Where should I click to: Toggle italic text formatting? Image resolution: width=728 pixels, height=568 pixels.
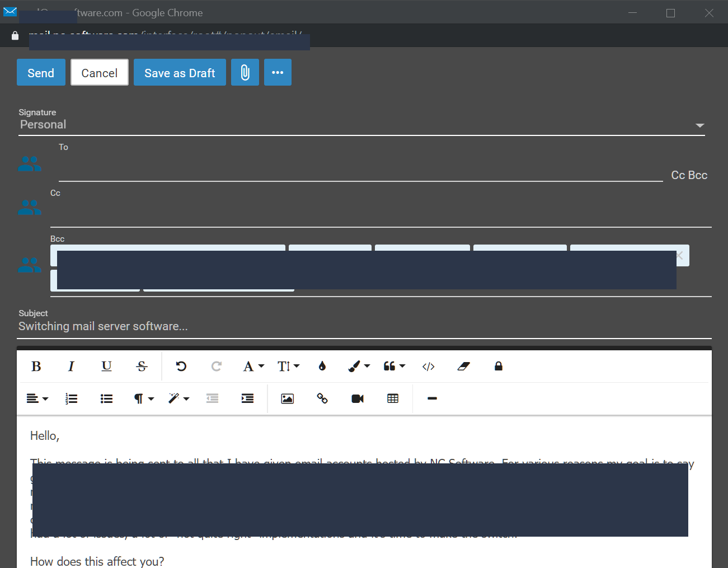[x=71, y=367]
